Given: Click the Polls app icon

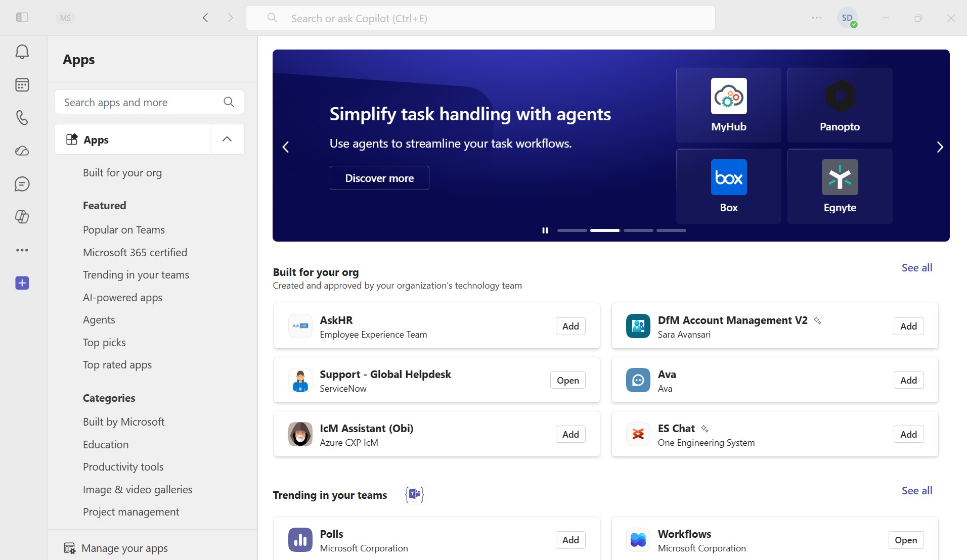Looking at the screenshot, I should click(x=300, y=540).
